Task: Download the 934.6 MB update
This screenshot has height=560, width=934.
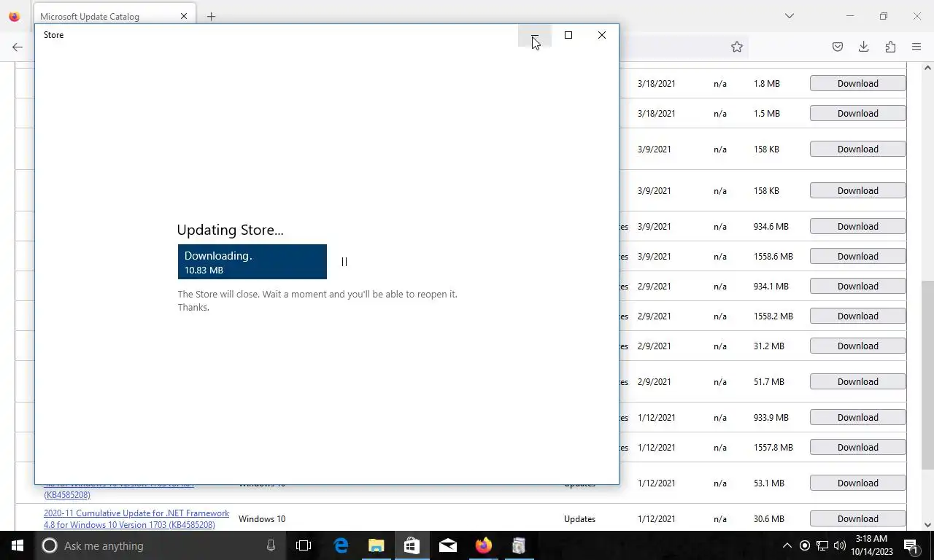Action: point(857,226)
